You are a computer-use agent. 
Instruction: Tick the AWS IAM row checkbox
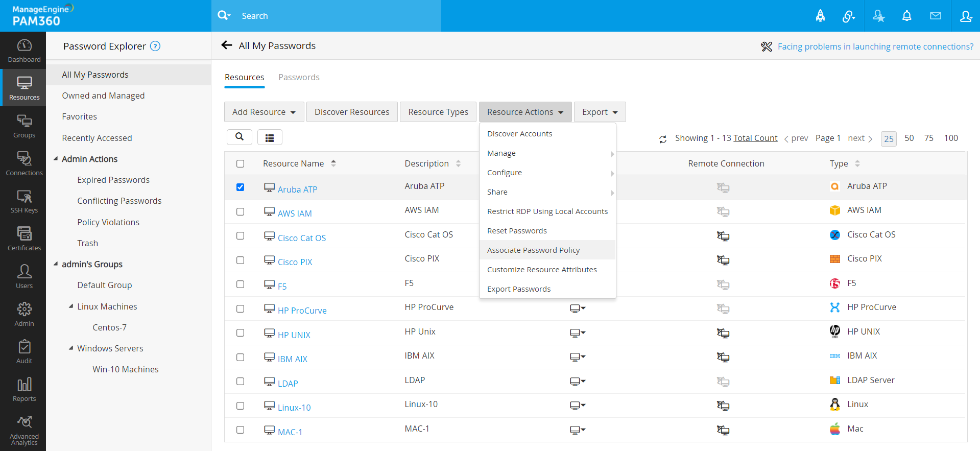pyautogui.click(x=240, y=211)
